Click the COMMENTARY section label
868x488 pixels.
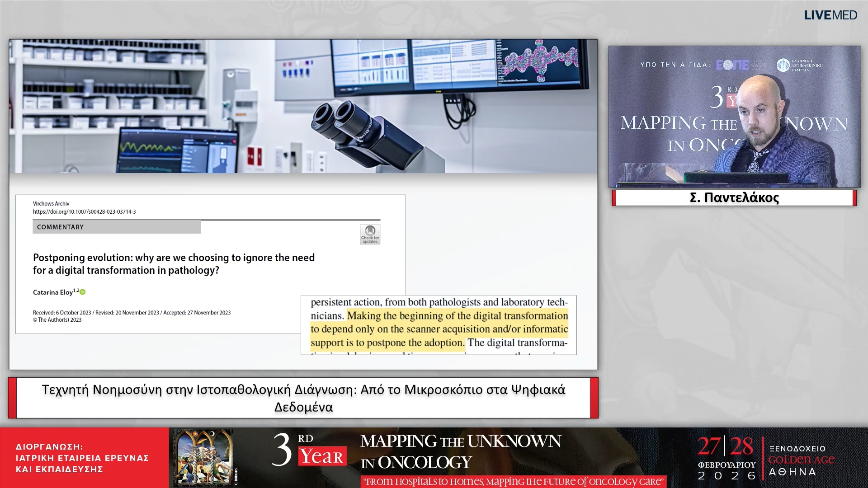tap(61, 227)
